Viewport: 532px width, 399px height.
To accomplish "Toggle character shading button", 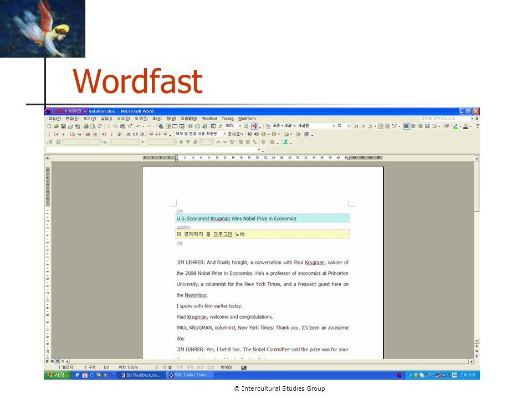I will [x=387, y=126].
